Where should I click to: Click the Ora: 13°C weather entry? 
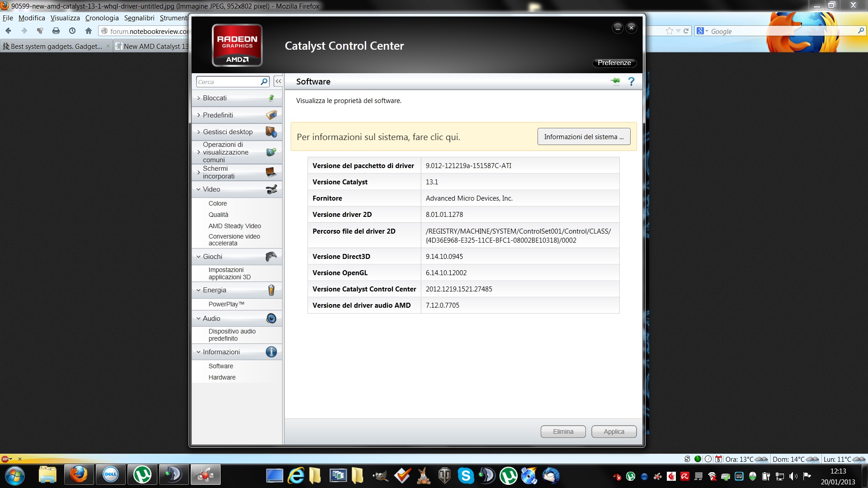746,459
